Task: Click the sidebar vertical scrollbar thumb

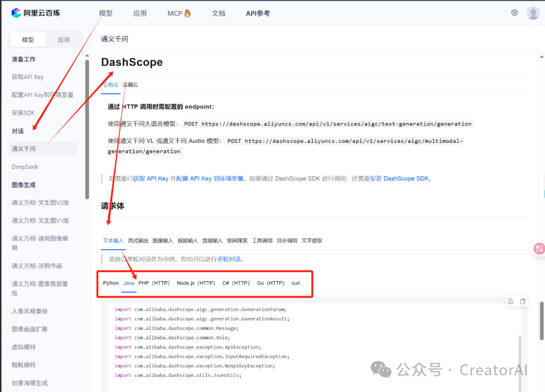Action: coord(87,129)
